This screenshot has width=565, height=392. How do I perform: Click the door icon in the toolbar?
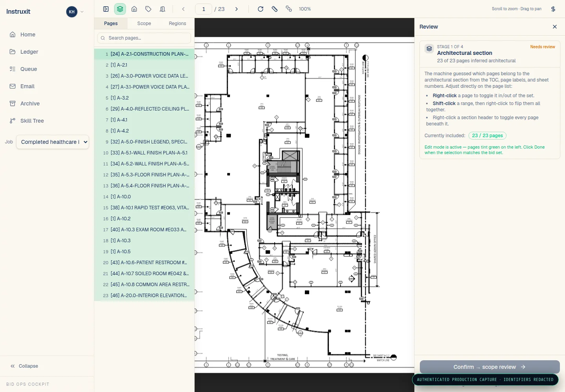click(x=162, y=9)
